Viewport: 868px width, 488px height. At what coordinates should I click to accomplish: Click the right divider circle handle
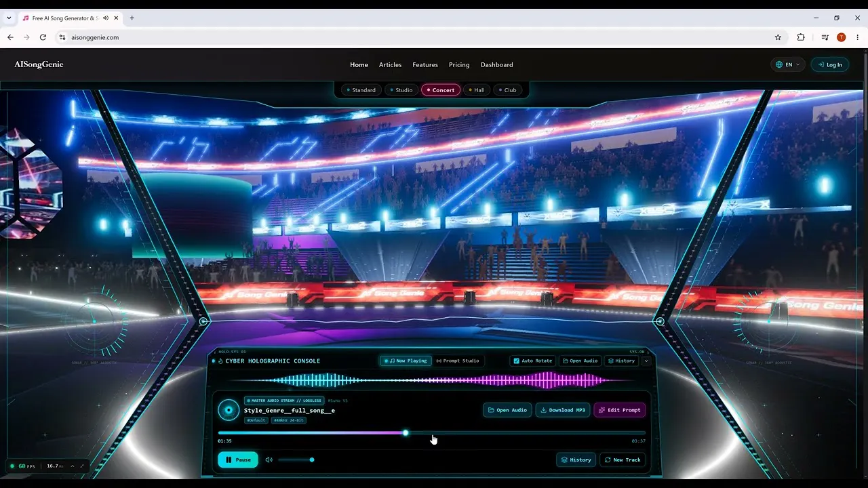(x=660, y=321)
